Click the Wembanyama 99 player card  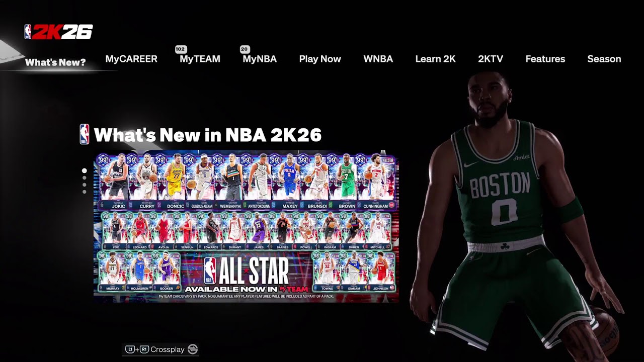click(227, 182)
